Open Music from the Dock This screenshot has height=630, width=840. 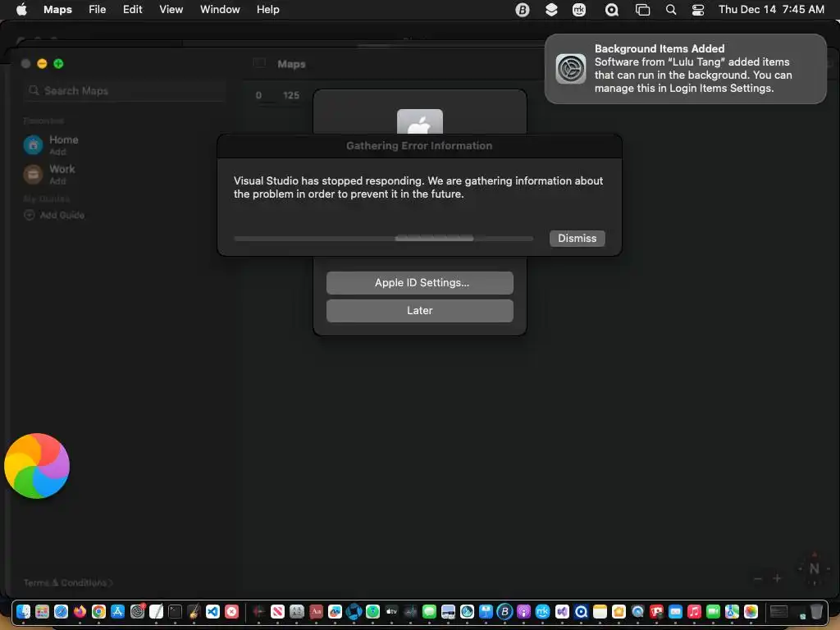694,611
